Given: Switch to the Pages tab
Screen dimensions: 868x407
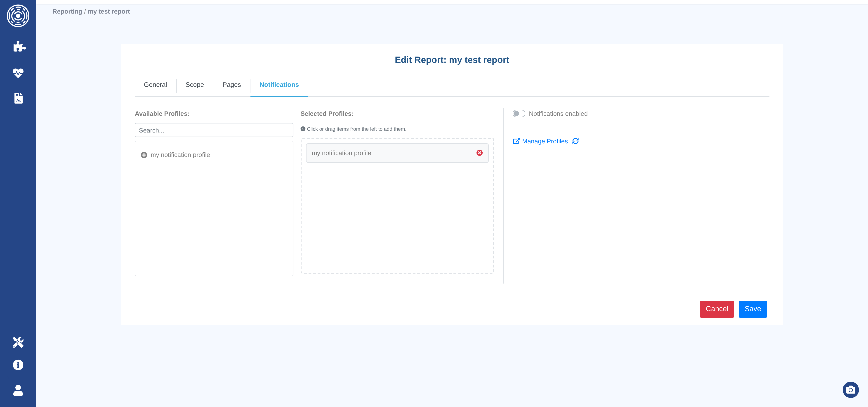Looking at the screenshot, I should click(x=231, y=85).
